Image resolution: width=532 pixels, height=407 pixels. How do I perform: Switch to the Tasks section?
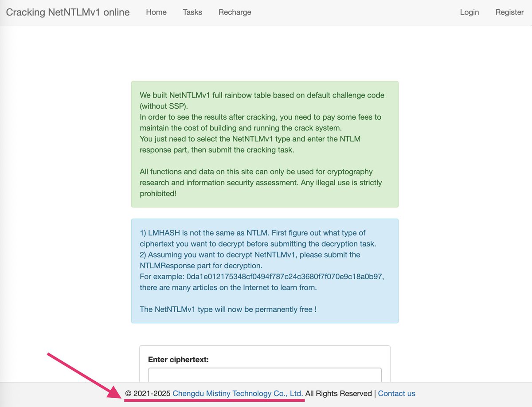(192, 12)
